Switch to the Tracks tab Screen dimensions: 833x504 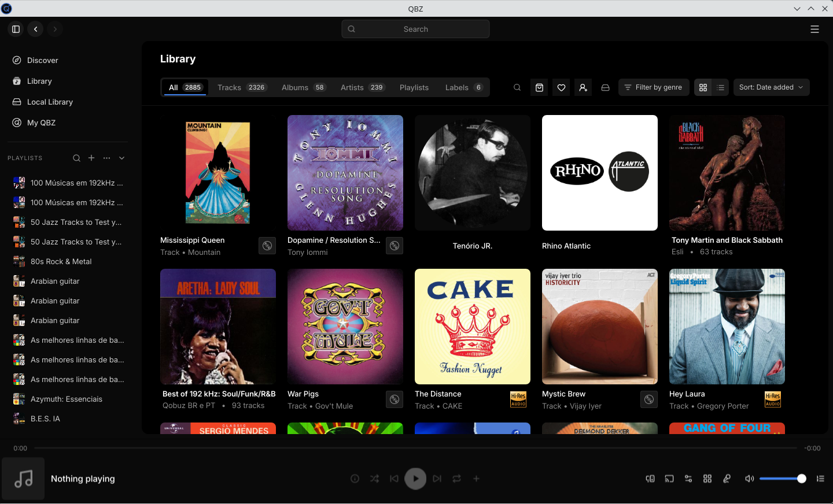(x=242, y=87)
